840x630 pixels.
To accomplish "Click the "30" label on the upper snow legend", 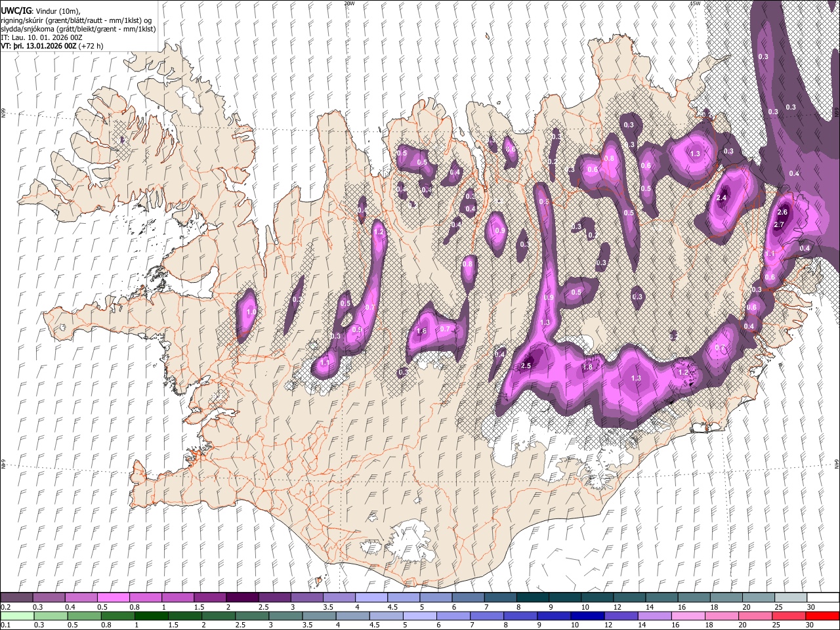I will 810,607.
